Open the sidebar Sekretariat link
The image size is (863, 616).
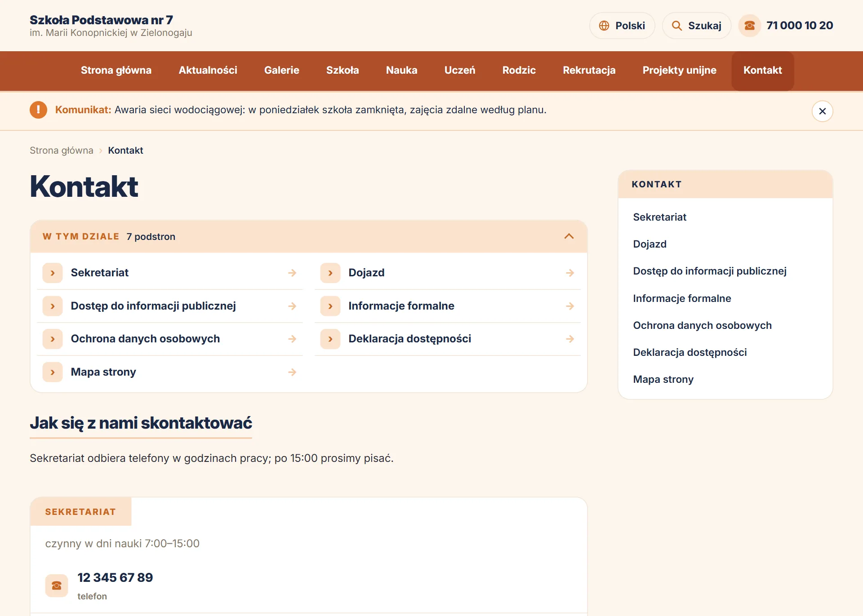point(659,217)
